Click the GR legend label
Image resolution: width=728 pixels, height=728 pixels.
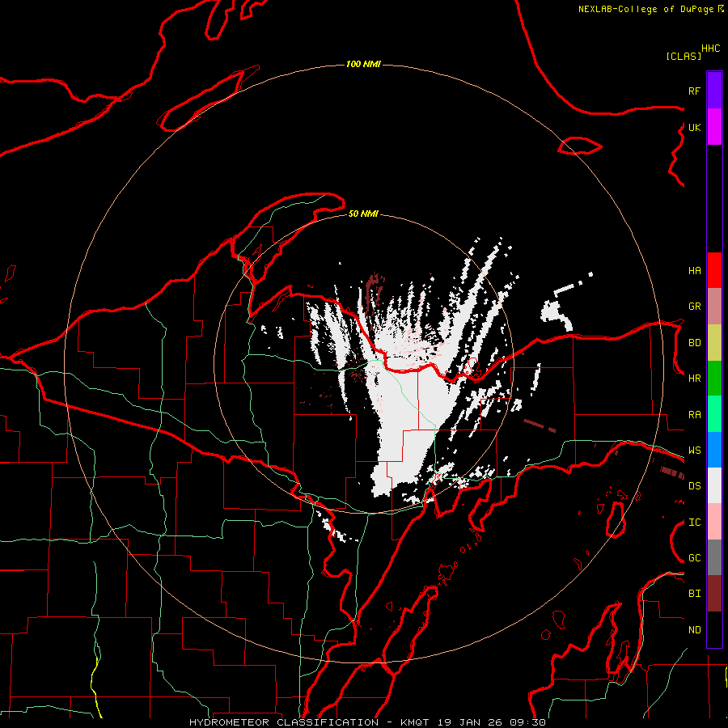[x=694, y=307]
